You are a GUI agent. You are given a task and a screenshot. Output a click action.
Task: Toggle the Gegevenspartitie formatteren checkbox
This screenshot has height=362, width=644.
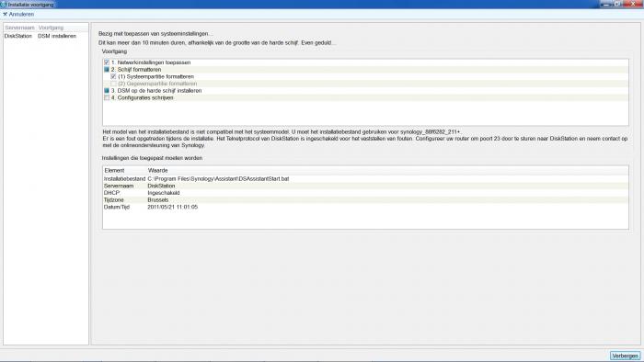(x=113, y=84)
